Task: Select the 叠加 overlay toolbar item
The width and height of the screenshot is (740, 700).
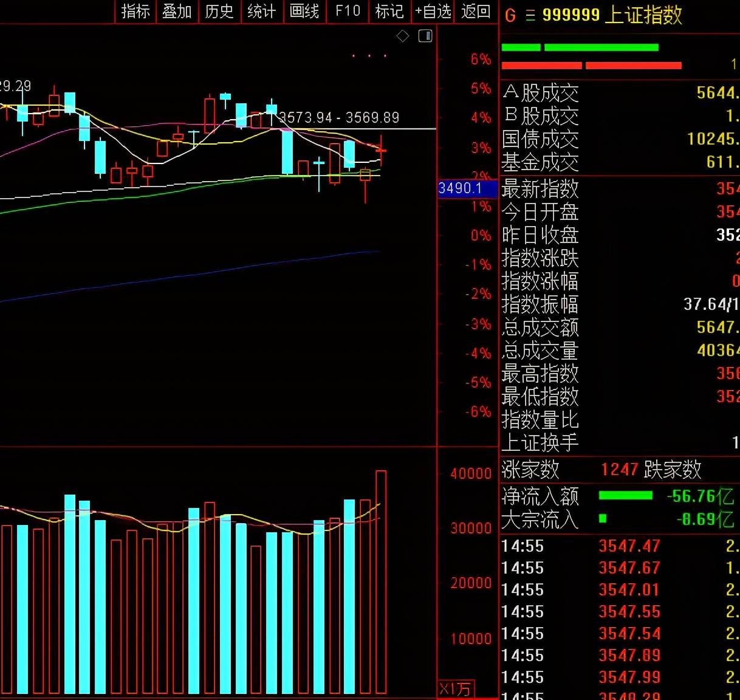Action: 177,12
